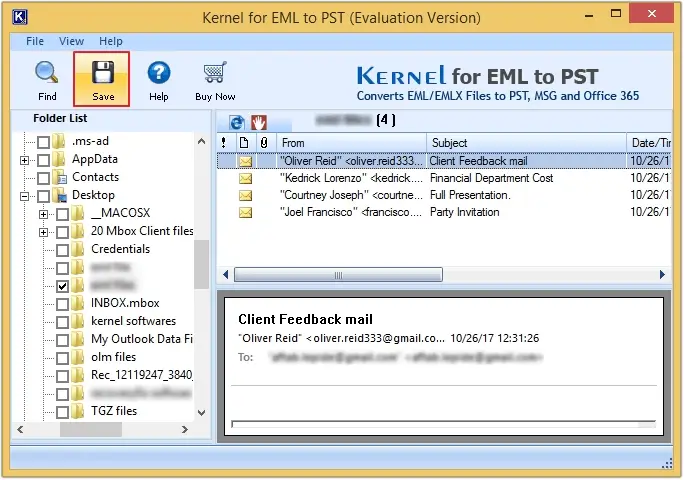The image size is (684, 480).
Task: Select the My Outlook Data Fi folder
Action: 142,339
